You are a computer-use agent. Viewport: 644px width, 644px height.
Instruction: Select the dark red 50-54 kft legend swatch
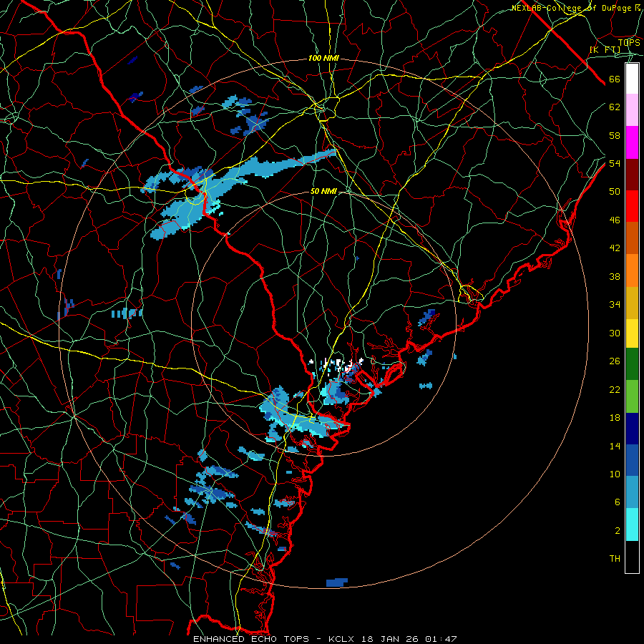(x=632, y=175)
